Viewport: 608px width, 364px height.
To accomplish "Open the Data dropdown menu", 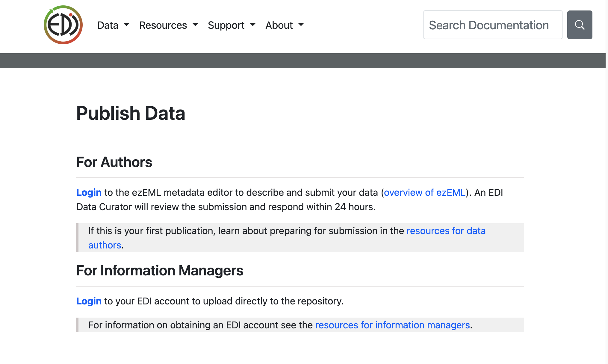I will pyautogui.click(x=113, y=25).
